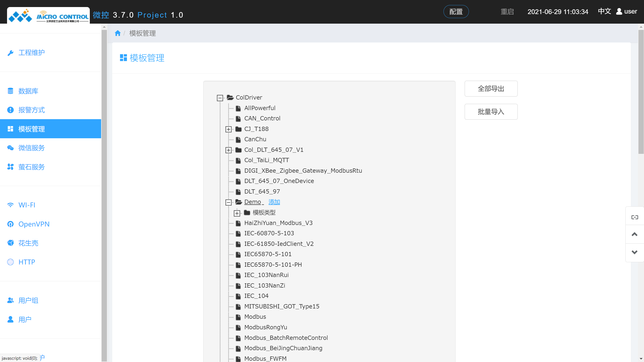The width and height of the screenshot is (644, 362).
Task: Open the WI-FI sidebar item
Action: (x=27, y=205)
